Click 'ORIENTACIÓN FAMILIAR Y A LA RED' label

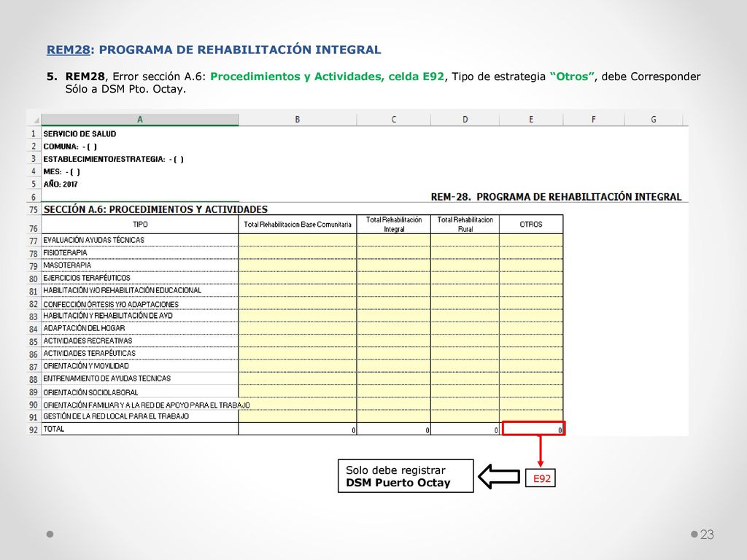click(x=146, y=405)
